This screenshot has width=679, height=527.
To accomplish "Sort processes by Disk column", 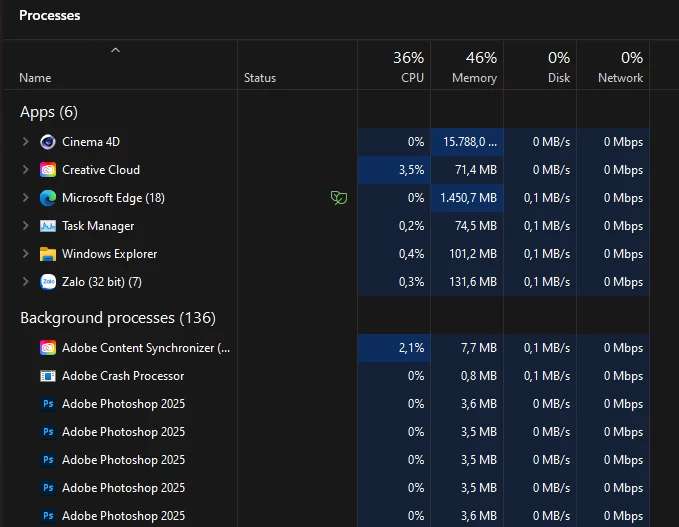I will tap(540, 66).
